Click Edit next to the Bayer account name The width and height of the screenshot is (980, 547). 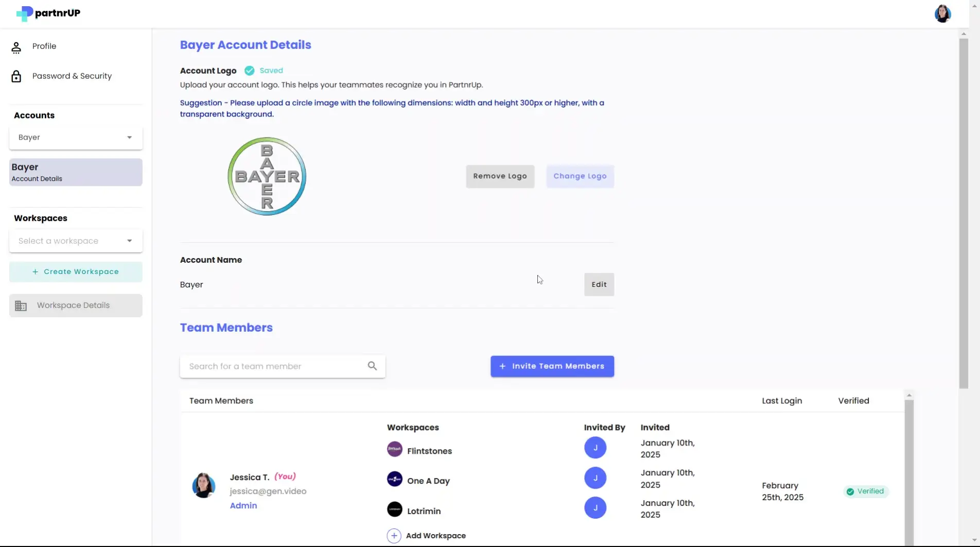(599, 284)
